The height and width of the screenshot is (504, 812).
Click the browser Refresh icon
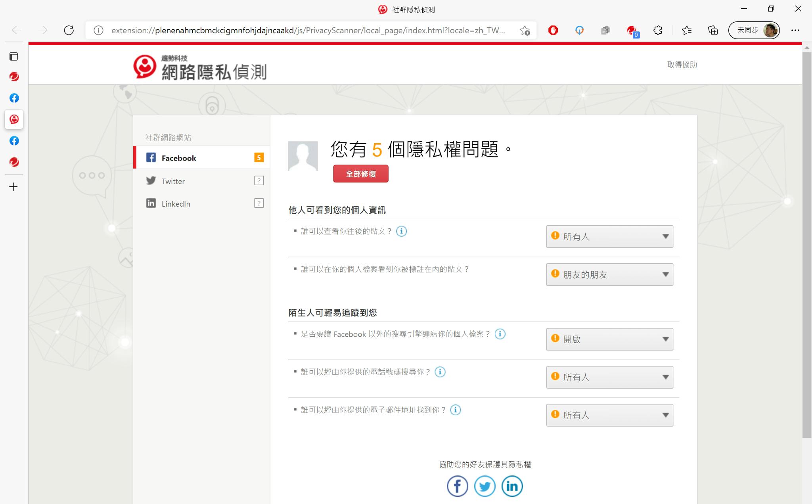pos(69,30)
